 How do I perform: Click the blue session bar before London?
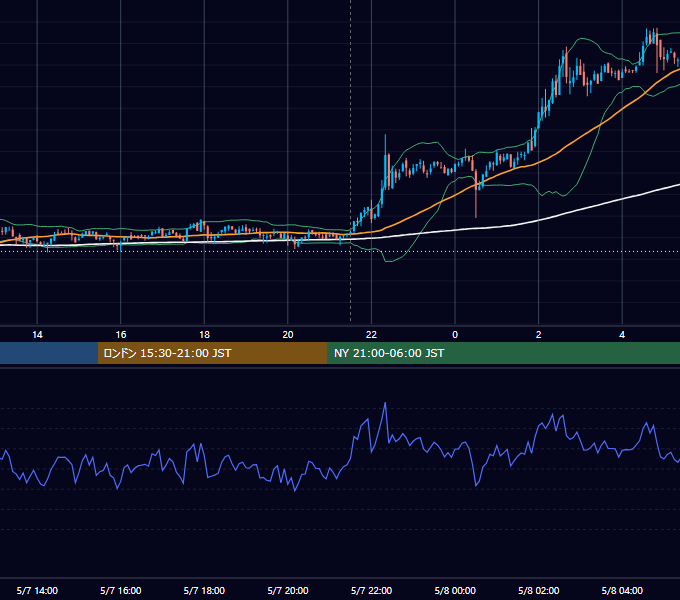[x=49, y=353]
